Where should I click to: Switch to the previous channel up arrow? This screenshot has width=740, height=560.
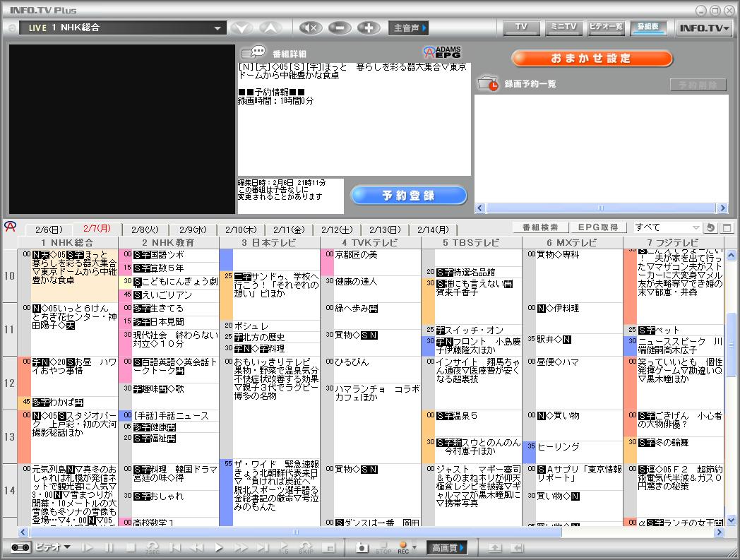pos(270,28)
